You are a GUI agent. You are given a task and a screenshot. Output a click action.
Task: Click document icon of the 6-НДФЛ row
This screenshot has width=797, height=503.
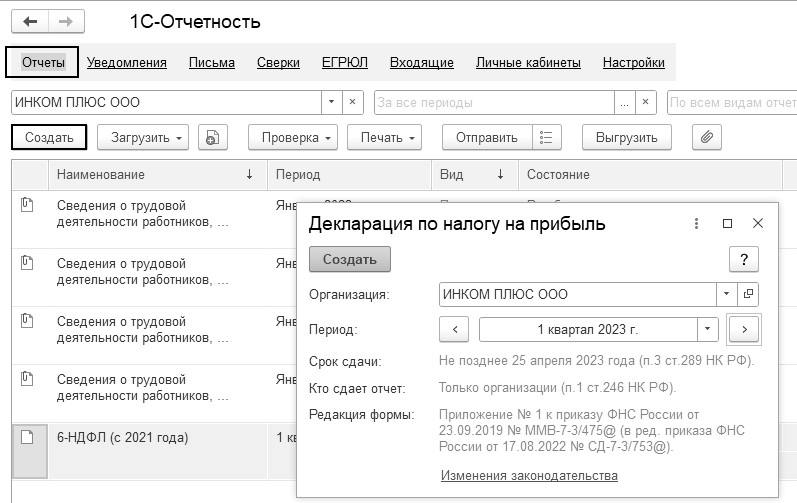[x=27, y=437]
